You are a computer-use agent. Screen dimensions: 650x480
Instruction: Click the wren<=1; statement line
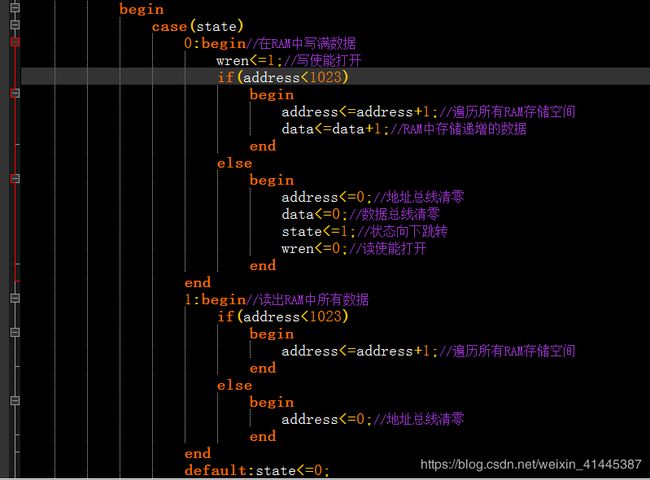click(249, 61)
